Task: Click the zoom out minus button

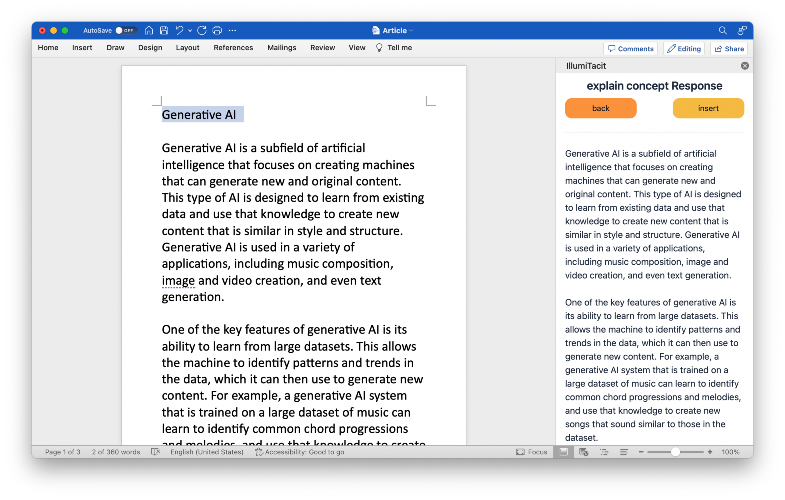Action: click(641, 452)
